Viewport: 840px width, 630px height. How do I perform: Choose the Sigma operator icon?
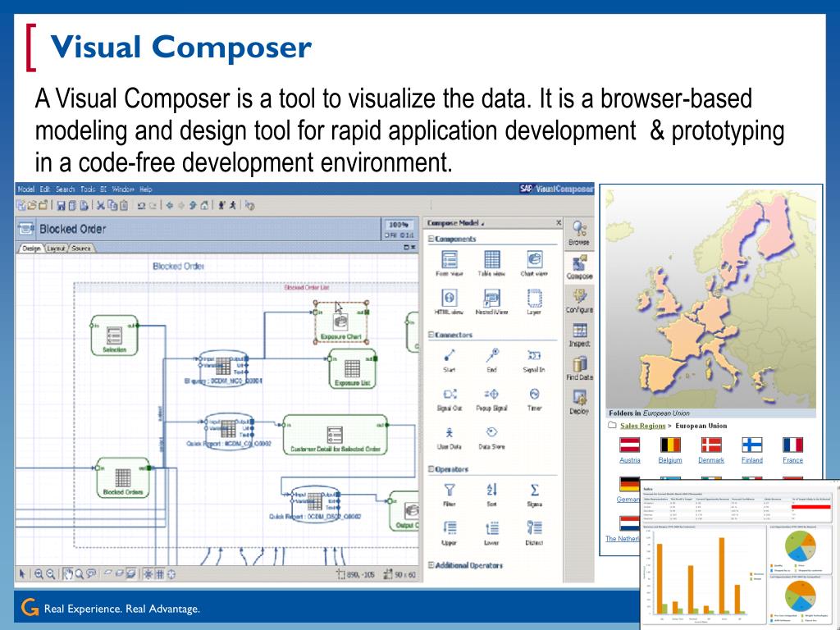tap(534, 490)
